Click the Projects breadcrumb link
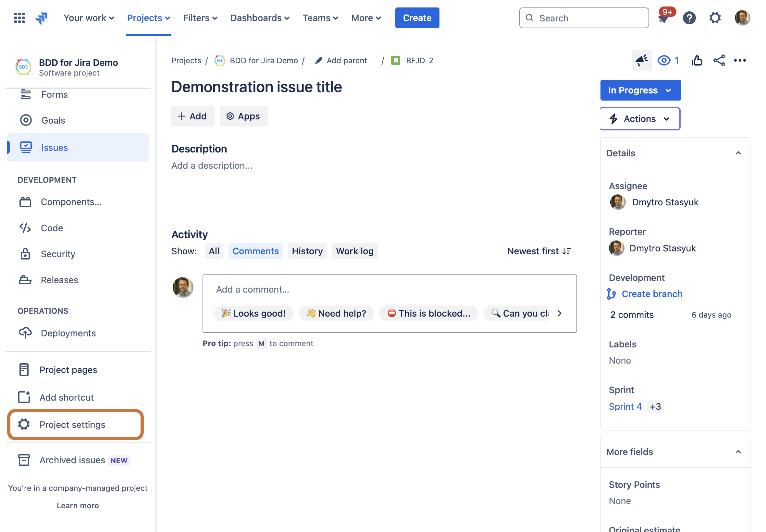This screenshot has height=532, width=766. (186, 60)
